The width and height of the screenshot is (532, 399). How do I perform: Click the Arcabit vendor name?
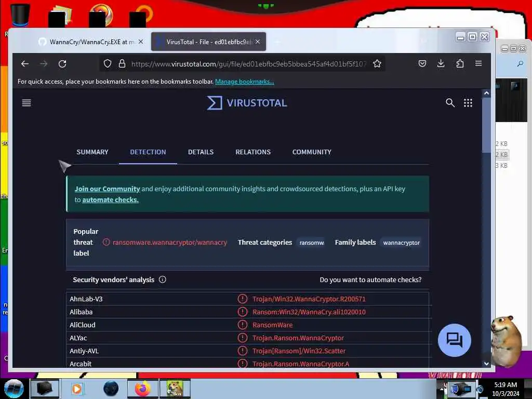point(81,364)
